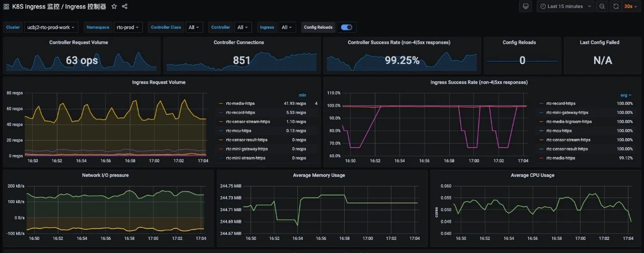Toggle the Config Reloads switch

point(347,27)
